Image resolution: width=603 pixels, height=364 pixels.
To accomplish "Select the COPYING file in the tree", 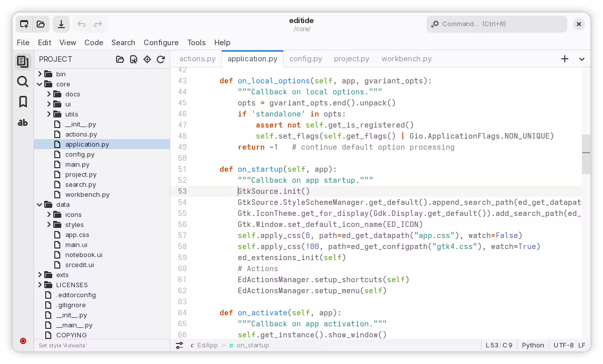I will tap(71, 335).
